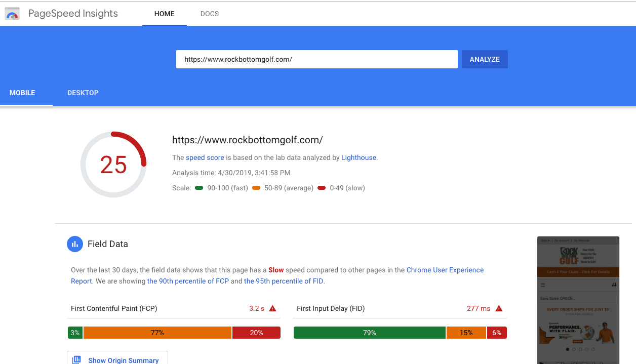
Task: Open the DOCS page
Action: 209,14
